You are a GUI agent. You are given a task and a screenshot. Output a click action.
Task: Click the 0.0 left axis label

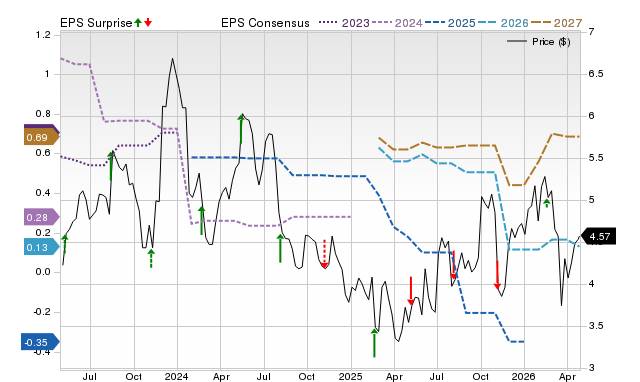[43, 272]
